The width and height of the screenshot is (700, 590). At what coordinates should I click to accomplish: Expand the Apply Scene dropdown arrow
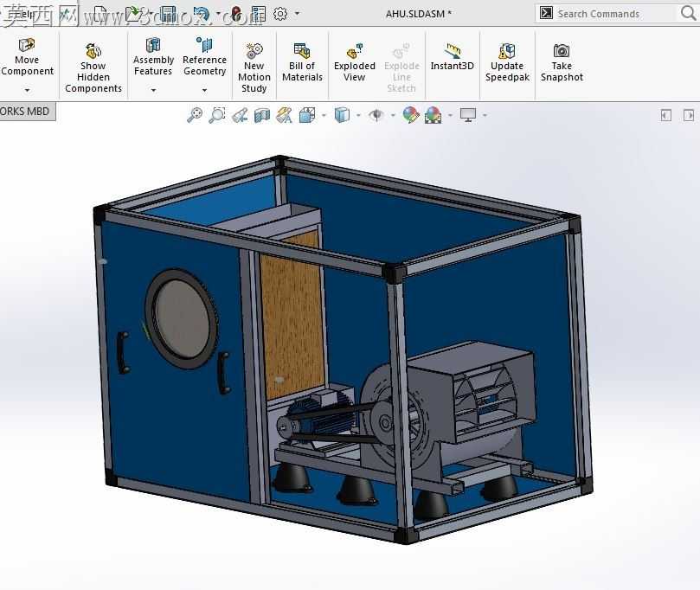pos(450,116)
